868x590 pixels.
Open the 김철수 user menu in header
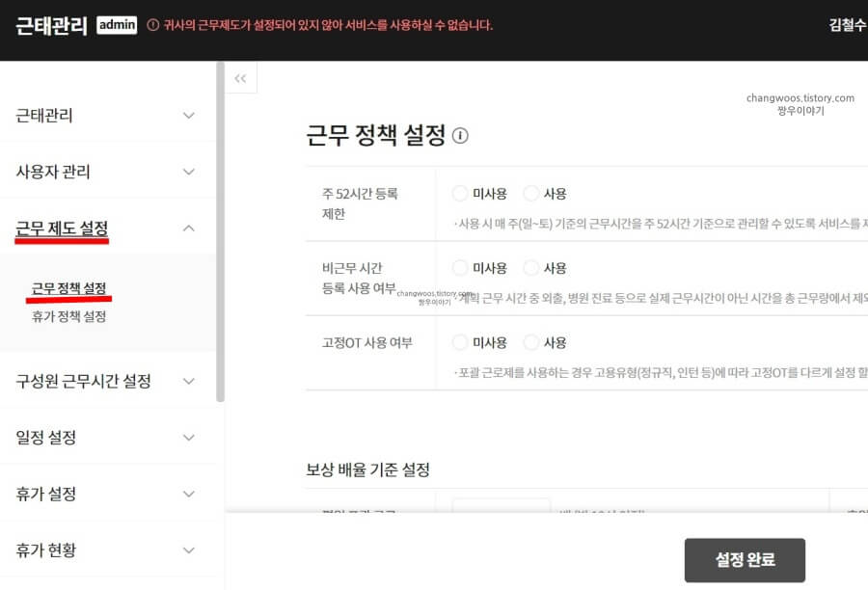tap(848, 25)
